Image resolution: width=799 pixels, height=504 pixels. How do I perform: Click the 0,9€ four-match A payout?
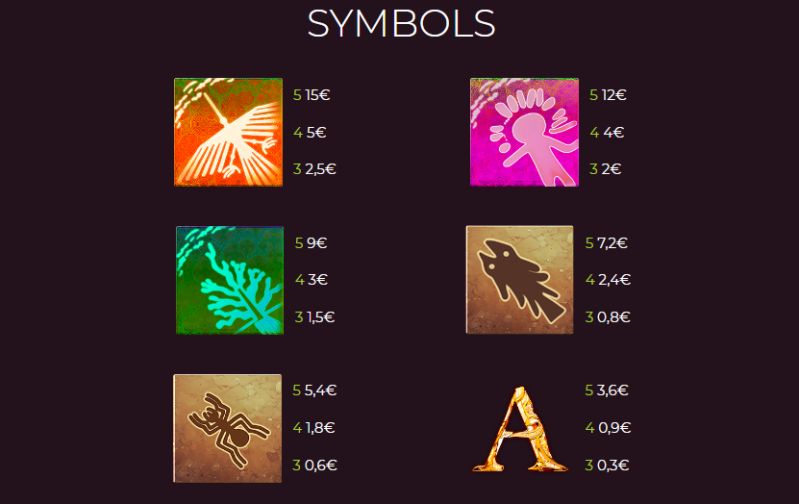pos(615,428)
